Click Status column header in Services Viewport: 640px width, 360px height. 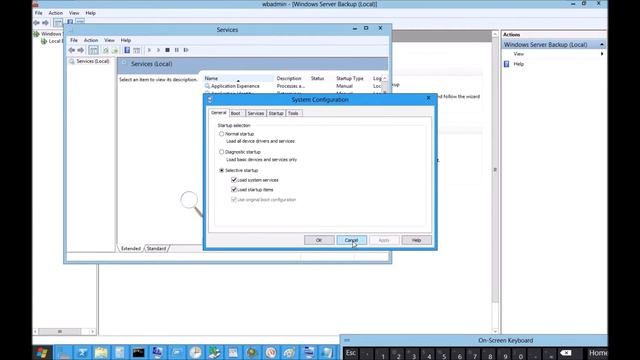318,78
